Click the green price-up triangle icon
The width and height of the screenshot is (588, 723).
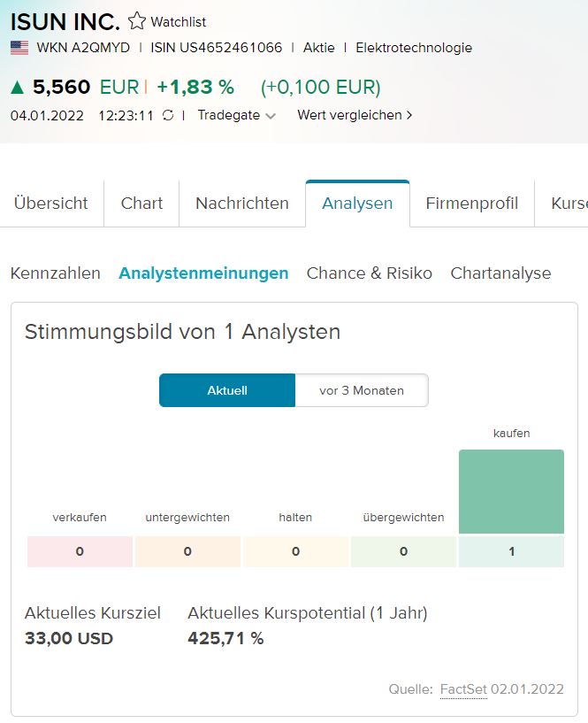click(x=18, y=87)
